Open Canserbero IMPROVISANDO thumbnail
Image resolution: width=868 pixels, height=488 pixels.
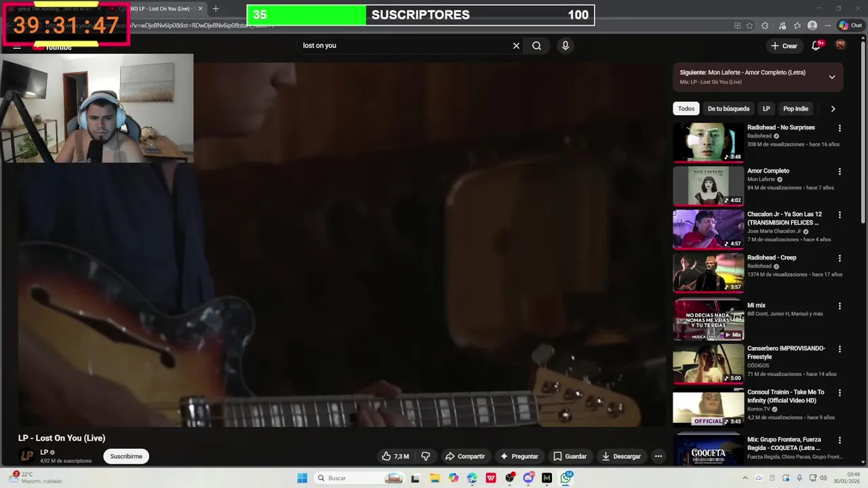(x=708, y=363)
